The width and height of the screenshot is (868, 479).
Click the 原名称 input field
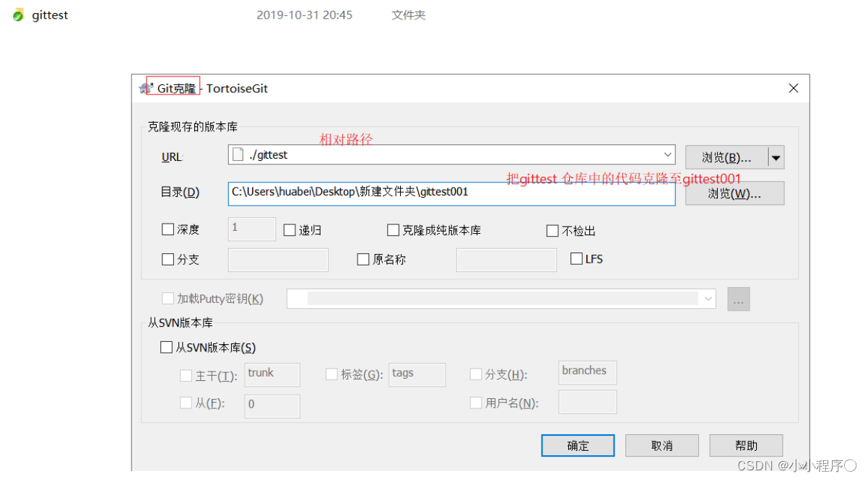[506, 260]
